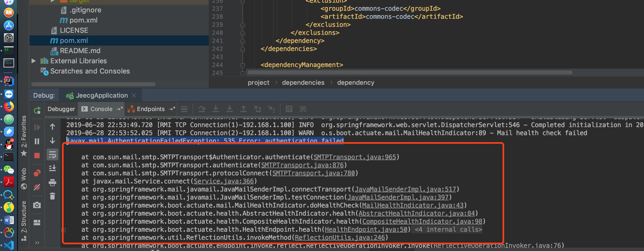Expand the External Libraries node

click(x=33, y=61)
